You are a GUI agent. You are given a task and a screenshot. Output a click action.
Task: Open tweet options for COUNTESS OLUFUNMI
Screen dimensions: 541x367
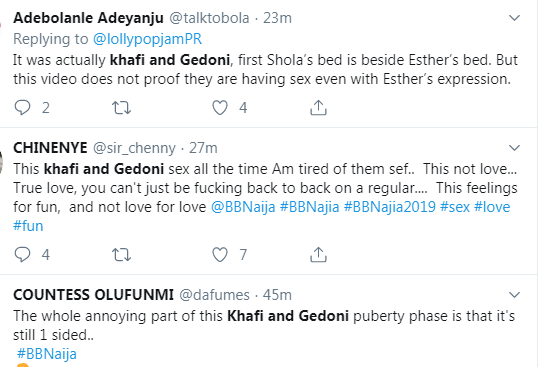pos(514,295)
